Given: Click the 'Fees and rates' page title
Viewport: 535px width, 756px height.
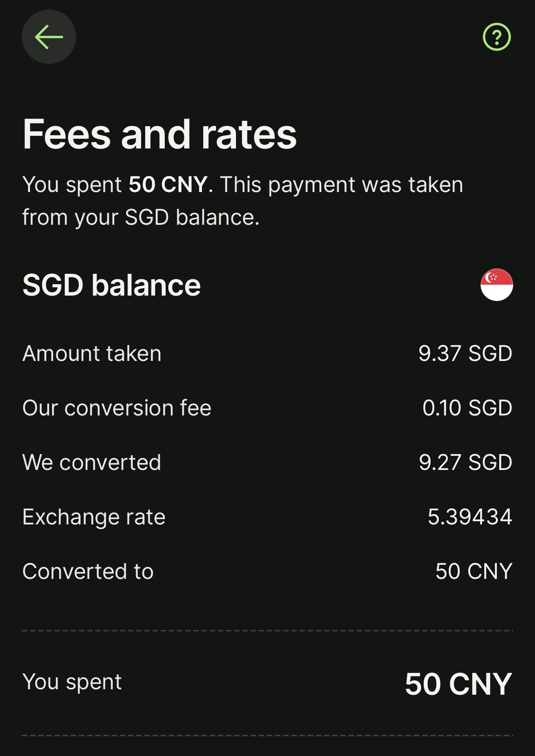Looking at the screenshot, I should (160, 134).
